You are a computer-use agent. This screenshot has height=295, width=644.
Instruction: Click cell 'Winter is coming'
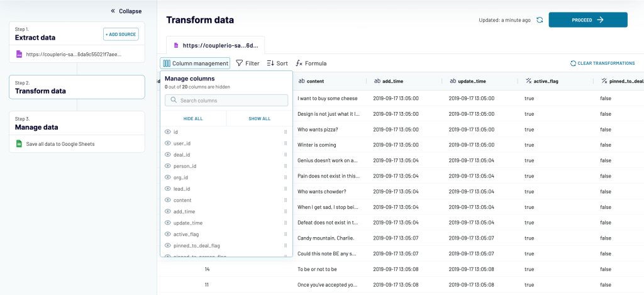317,145
